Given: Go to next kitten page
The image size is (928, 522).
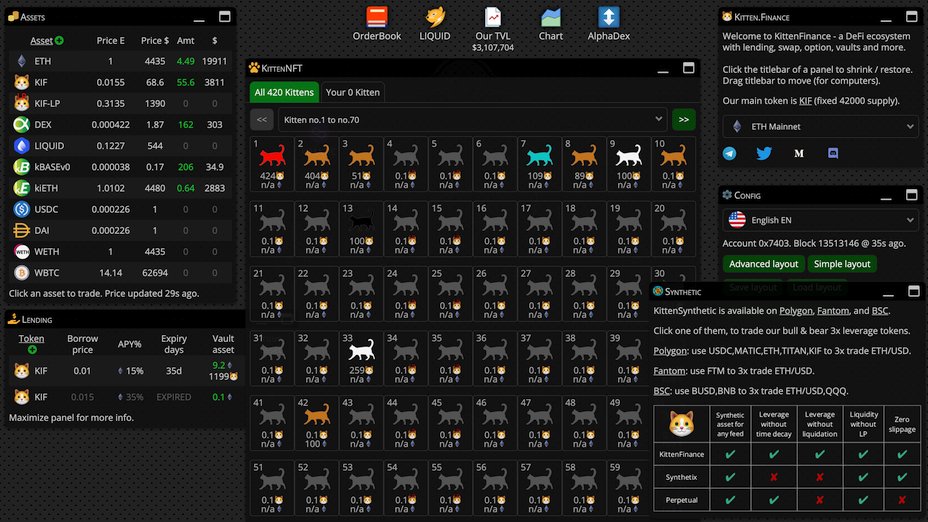Looking at the screenshot, I should [684, 120].
